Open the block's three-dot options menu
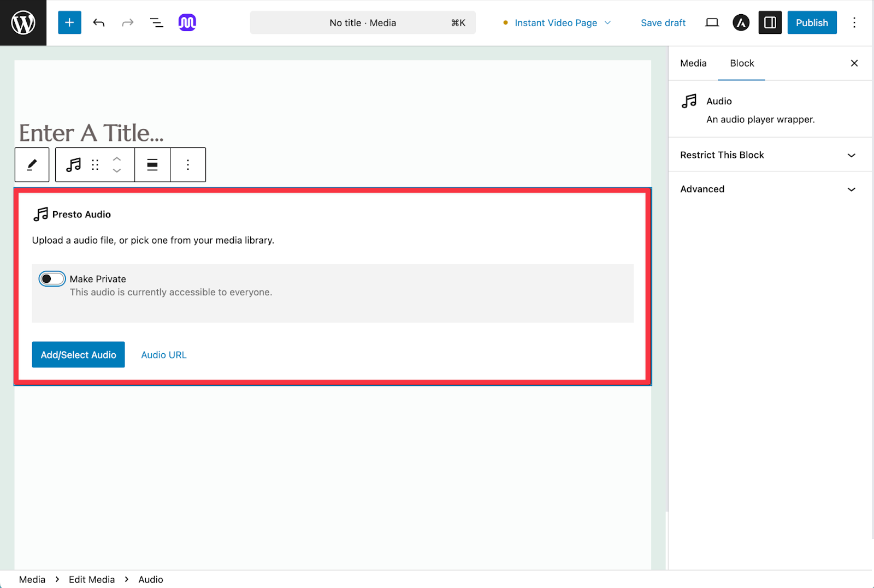This screenshot has height=588, width=874. click(188, 164)
